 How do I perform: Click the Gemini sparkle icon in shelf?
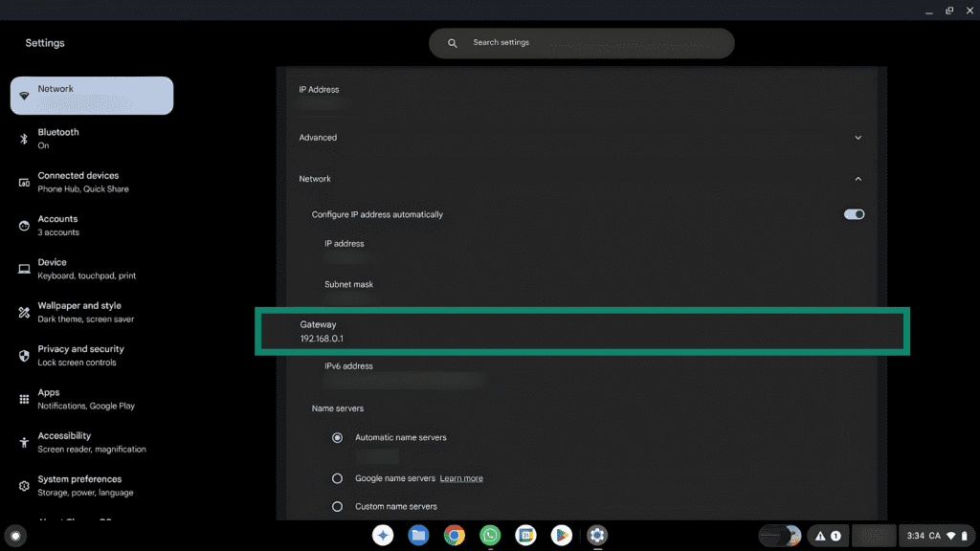click(383, 536)
